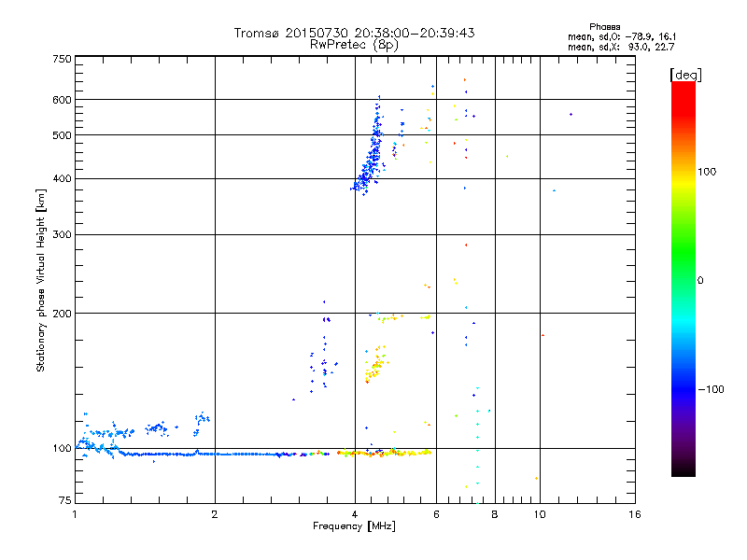Click the colorbar "0" tick label
Image resolution: width=747 pixels, height=560 pixels.
(x=700, y=280)
